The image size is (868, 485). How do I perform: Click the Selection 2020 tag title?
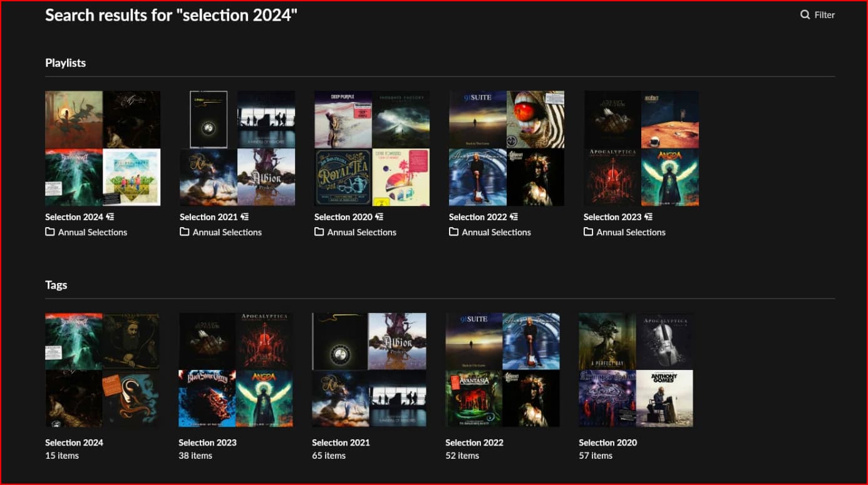pos(607,442)
